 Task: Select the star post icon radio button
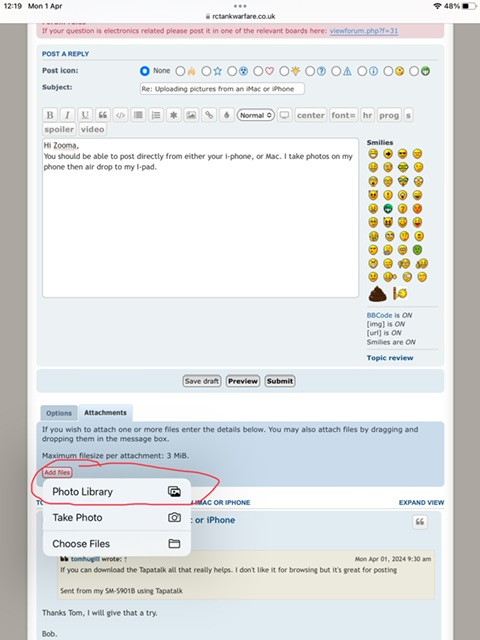206,71
